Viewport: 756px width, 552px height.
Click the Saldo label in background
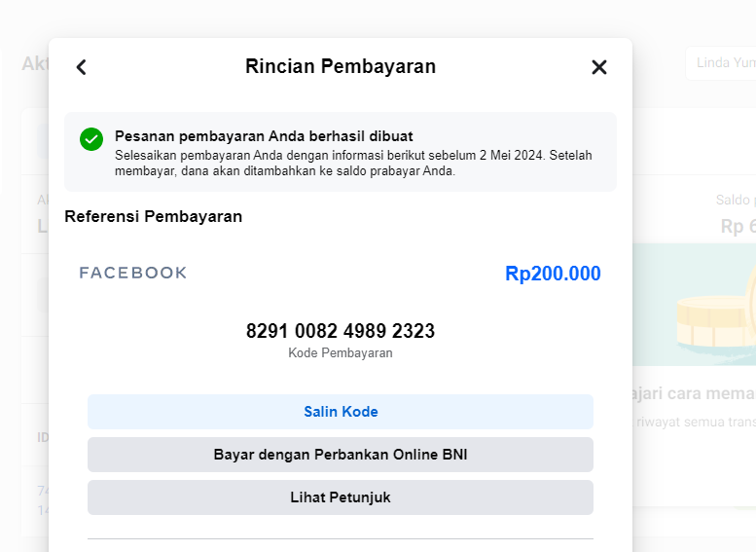[735, 201]
